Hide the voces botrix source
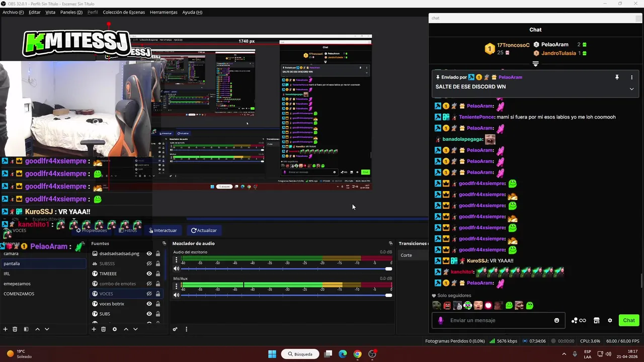 coord(149,304)
